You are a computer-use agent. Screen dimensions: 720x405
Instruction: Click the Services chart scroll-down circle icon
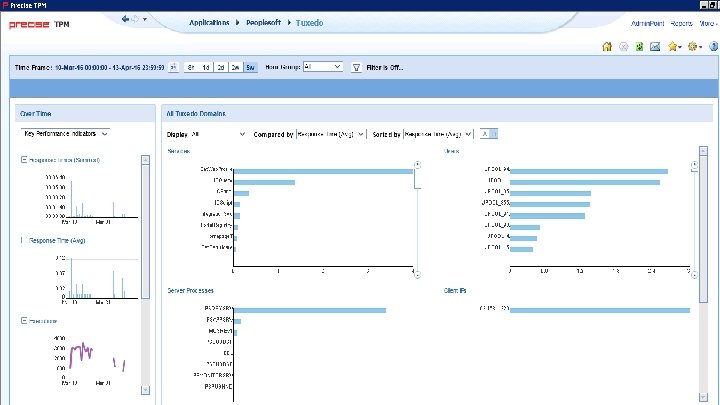(x=417, y=275)
